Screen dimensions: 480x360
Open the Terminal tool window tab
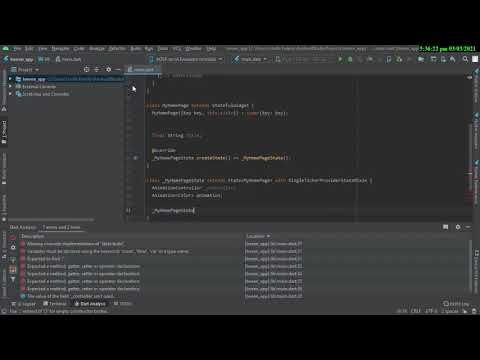[55, 304]
